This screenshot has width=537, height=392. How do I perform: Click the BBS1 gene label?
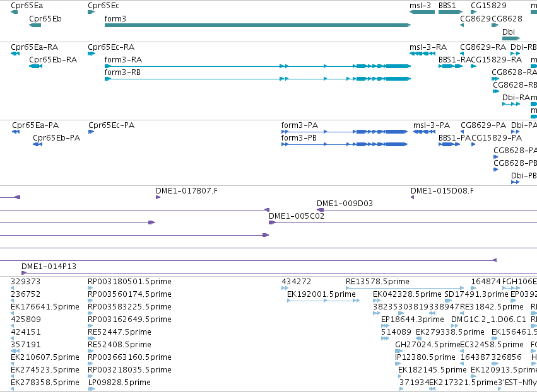pyautogui.click(x=447, y=6)
